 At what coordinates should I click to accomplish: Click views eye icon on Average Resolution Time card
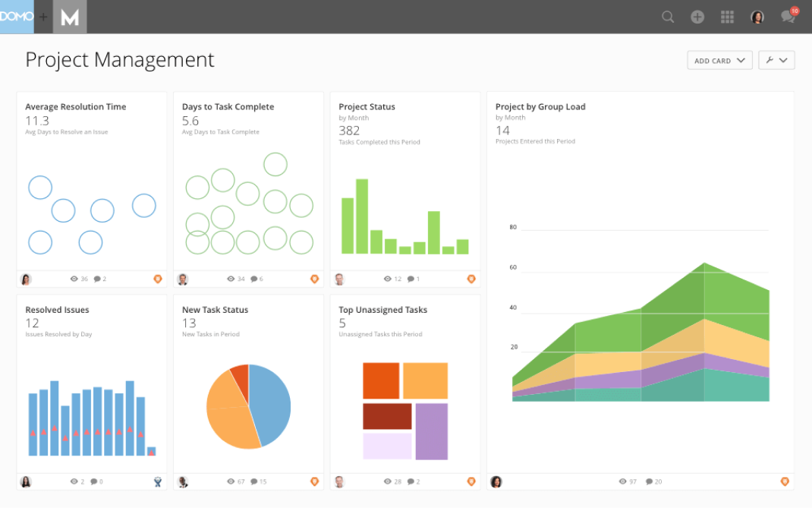74,279
